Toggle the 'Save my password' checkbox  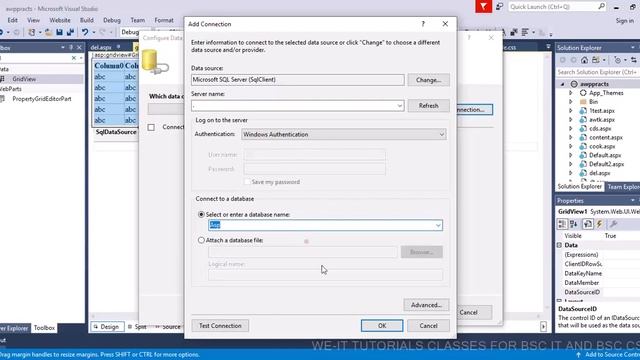pyautogui.click(x=247, y=182)
